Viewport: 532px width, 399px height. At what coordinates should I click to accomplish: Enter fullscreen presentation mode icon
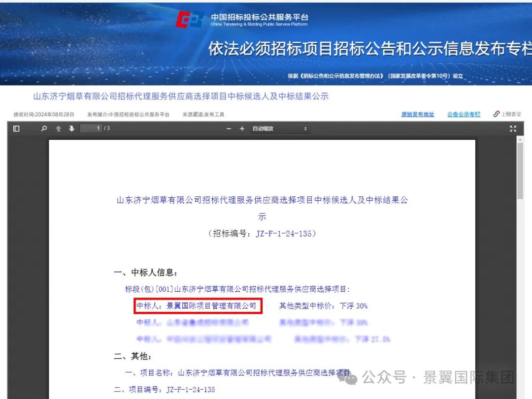(513, 128)
